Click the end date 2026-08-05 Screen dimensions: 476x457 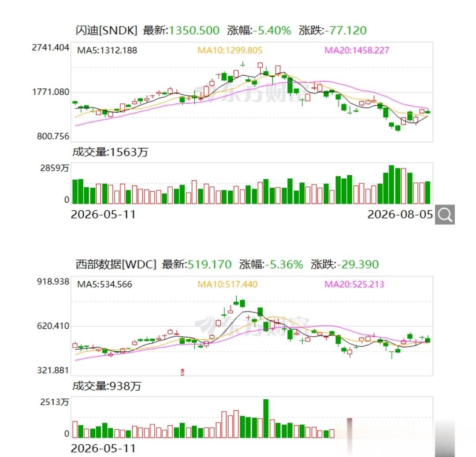point(400,215)
